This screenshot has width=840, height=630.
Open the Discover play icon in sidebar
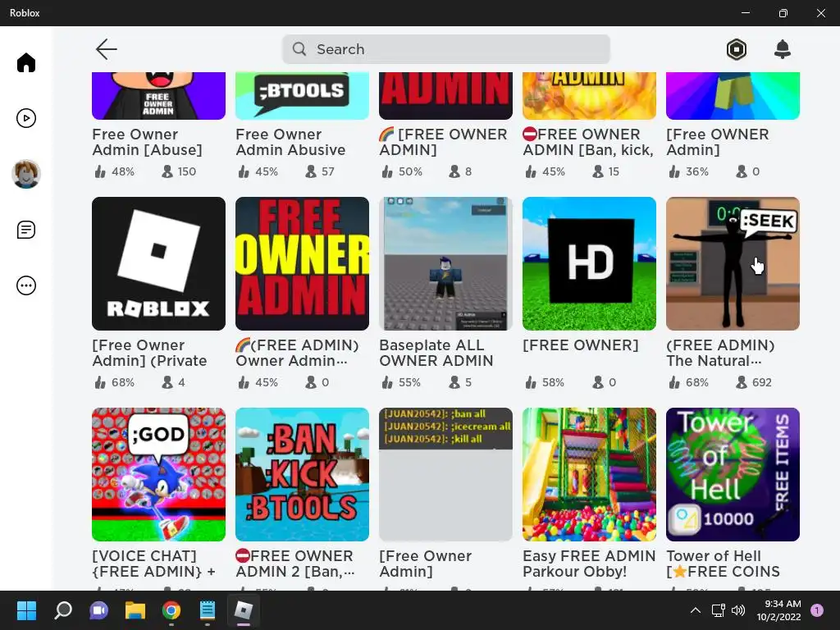25,118
